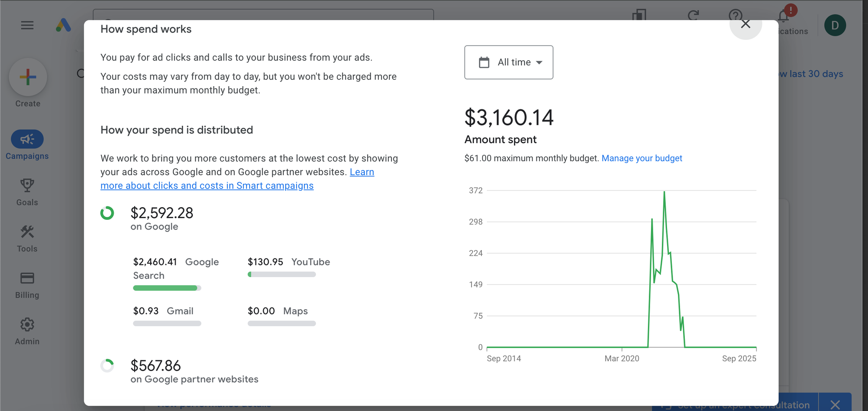The image size is (868, 411).
Task: Click the 372 y-axis label
Action: pos(476,190)
